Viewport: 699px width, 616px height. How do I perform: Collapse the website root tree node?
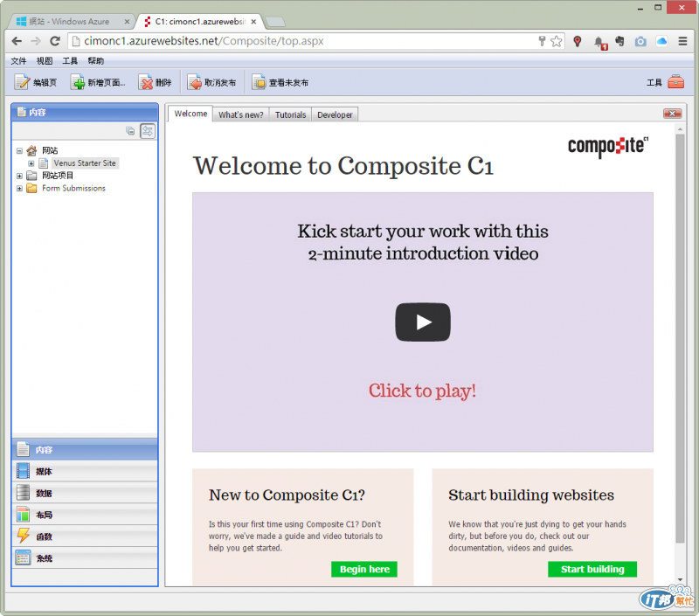pos(19,150)
